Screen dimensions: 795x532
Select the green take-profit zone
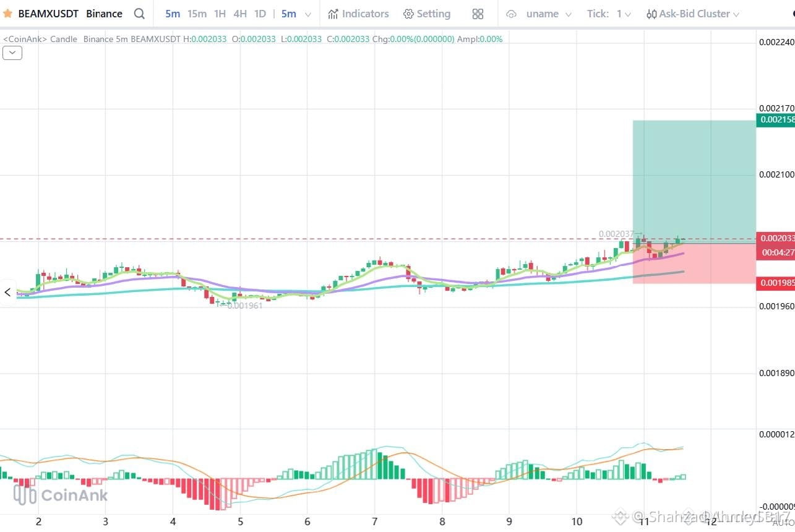tap(694, 182)
